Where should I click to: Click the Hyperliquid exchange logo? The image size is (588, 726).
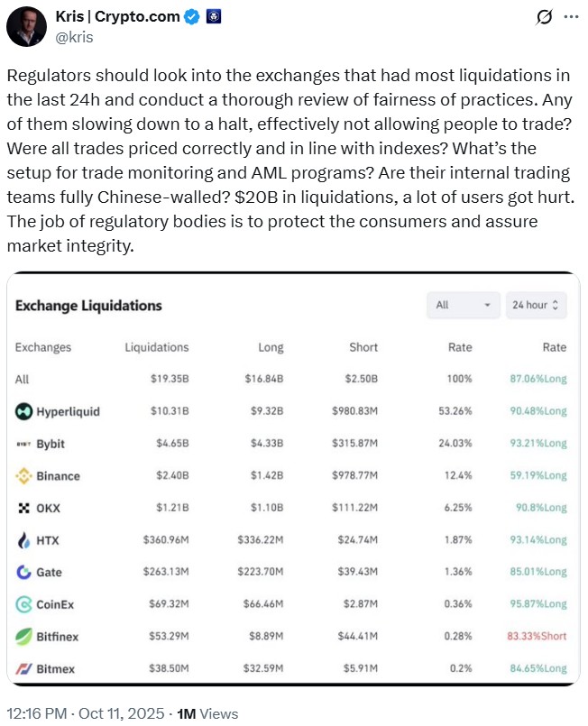point(23,411)
